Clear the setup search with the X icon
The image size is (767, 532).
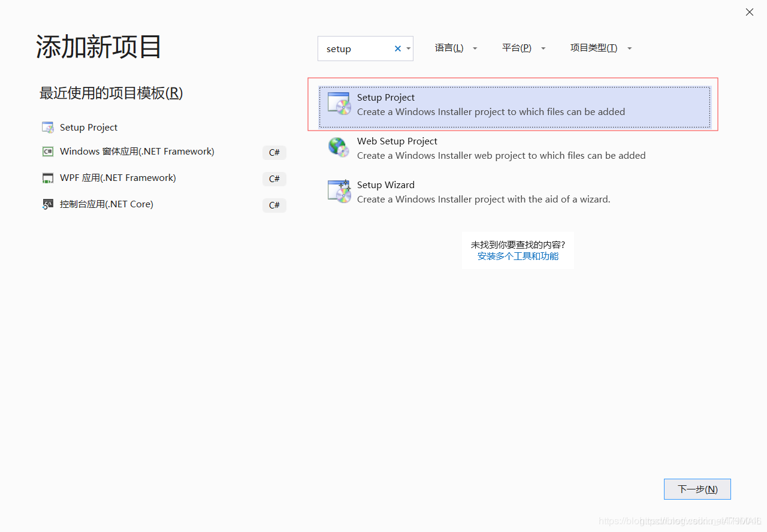397,49
